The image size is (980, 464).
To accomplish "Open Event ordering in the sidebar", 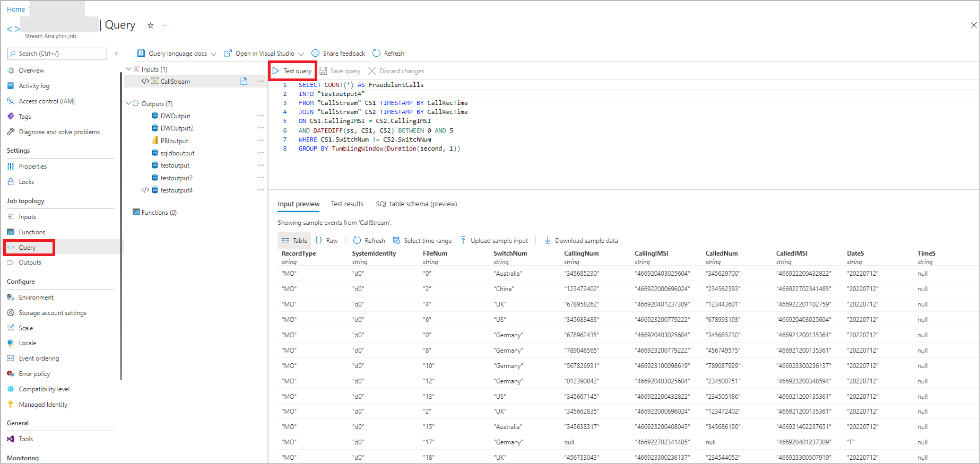I will point(39,358).
